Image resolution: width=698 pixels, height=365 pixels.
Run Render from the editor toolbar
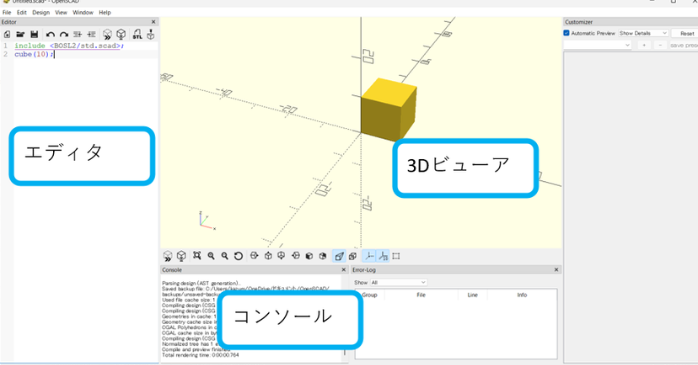pos(121,34)
